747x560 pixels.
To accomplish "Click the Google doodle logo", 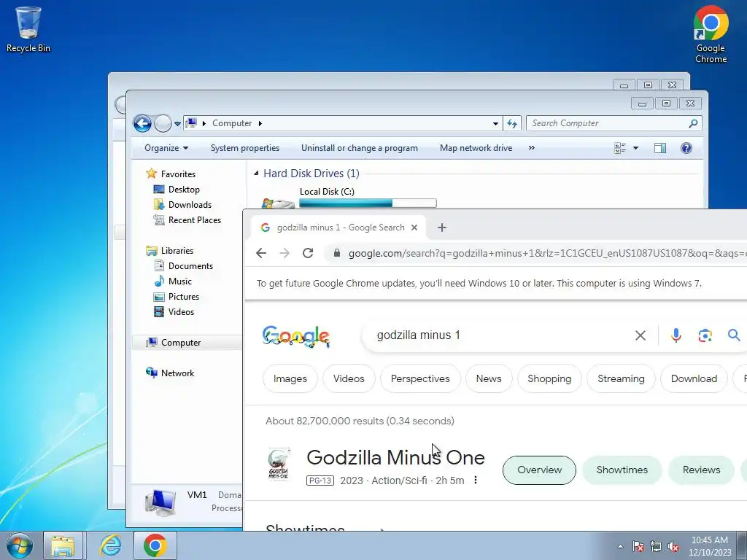I will pos(295,336).
